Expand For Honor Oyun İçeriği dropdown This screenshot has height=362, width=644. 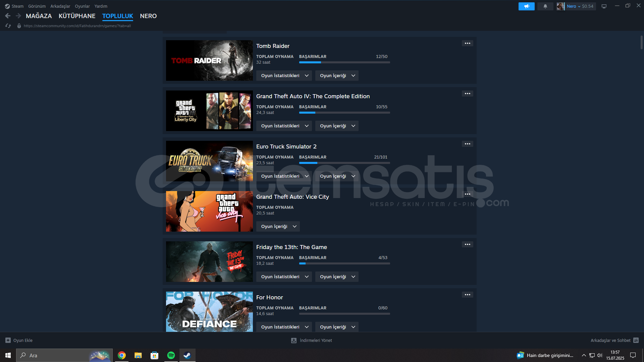(337, 327)
